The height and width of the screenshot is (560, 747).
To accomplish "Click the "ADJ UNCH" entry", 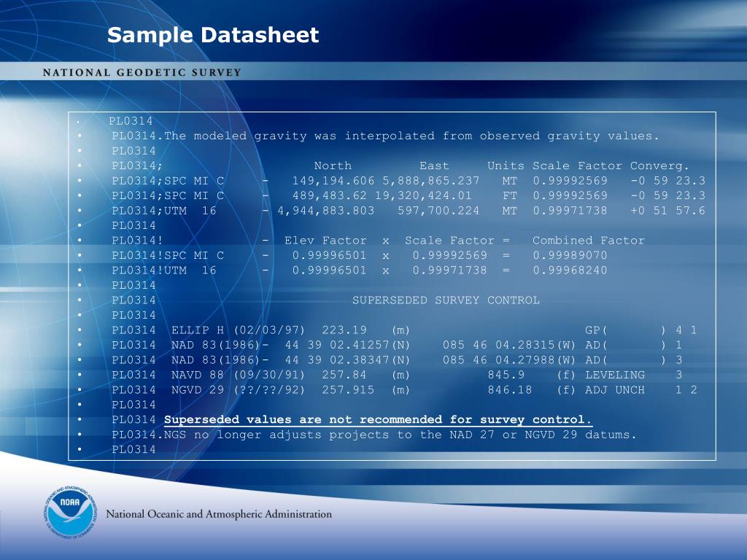I will (x=615, y=390).
